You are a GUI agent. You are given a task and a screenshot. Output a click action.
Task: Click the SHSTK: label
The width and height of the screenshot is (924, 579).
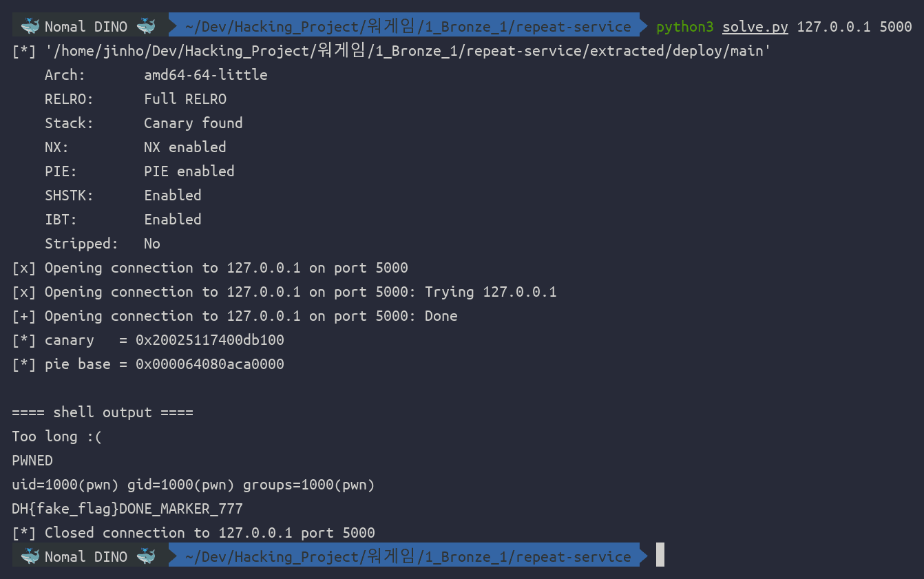(69, 196)
